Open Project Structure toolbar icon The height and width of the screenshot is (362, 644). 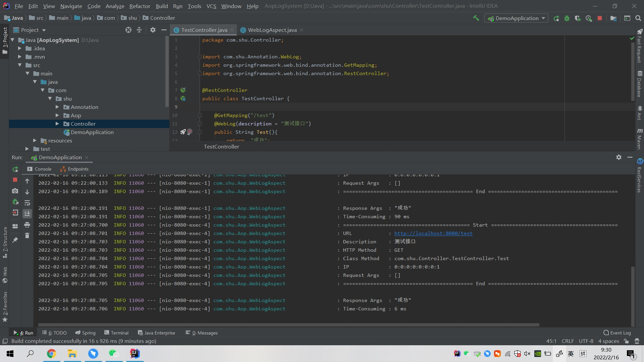coord(613,18)
